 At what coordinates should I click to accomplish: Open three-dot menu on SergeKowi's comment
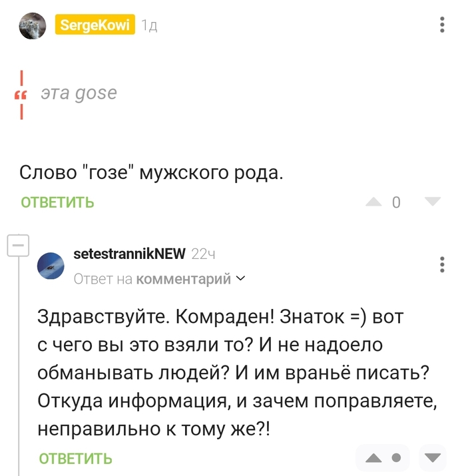tap(443, 25)
